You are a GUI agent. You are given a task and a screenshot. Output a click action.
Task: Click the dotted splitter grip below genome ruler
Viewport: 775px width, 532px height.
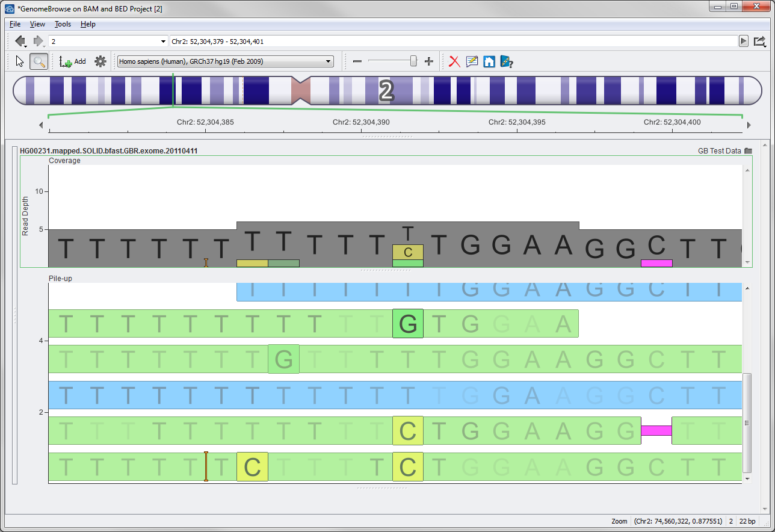[387, 137]
